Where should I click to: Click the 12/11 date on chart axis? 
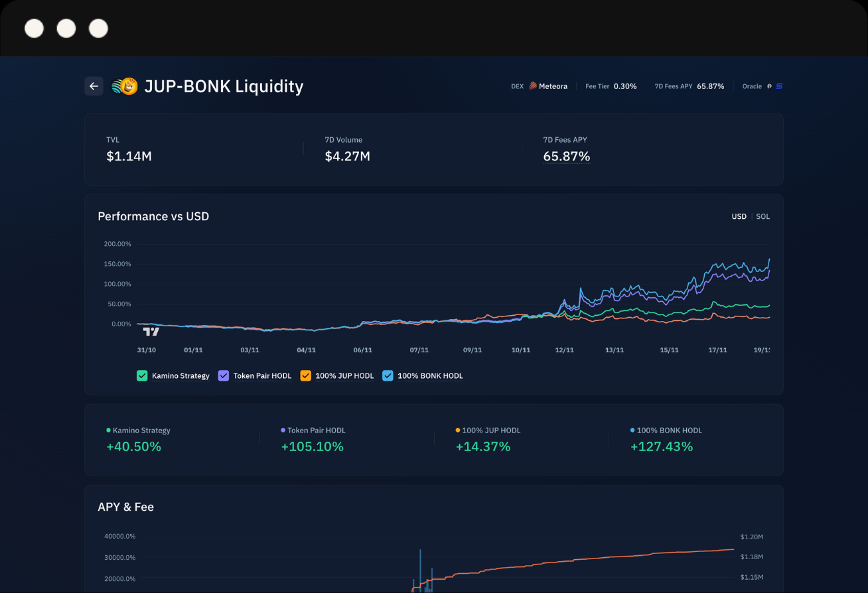pyautogui.click(x=564, y=350)
